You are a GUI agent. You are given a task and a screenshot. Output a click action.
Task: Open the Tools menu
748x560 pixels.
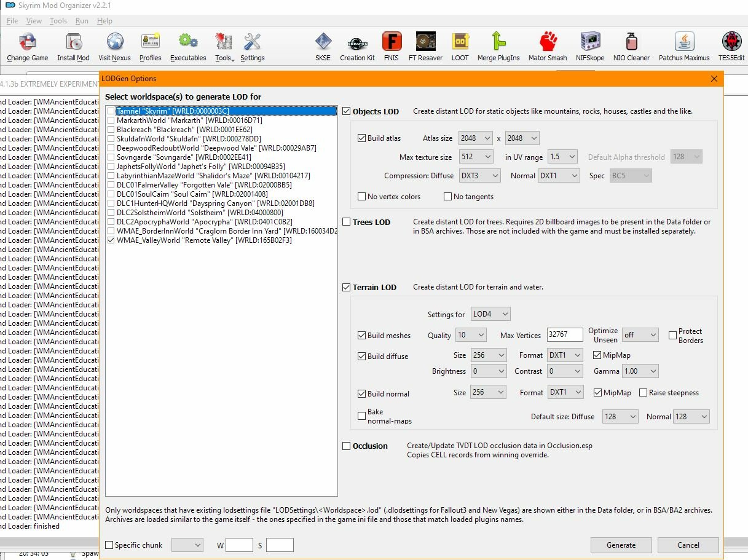point(58,21)
